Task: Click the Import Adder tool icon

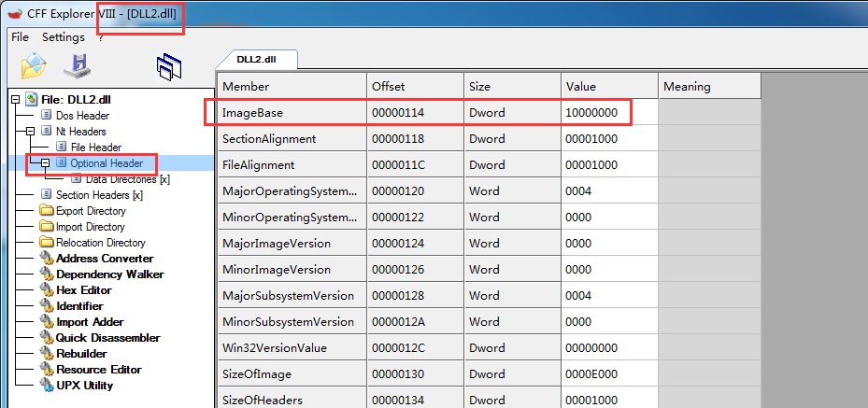Action: click(47, 322)
